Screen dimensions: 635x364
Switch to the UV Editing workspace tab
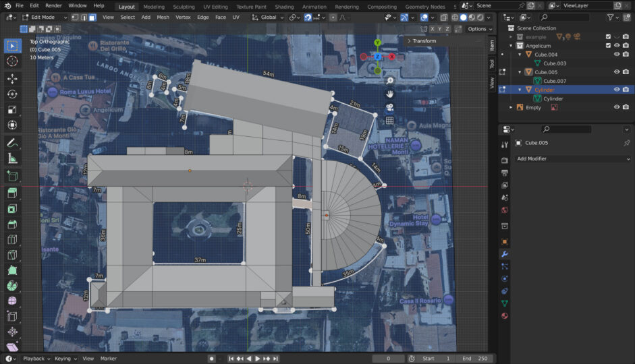click(x=215, y=7)
